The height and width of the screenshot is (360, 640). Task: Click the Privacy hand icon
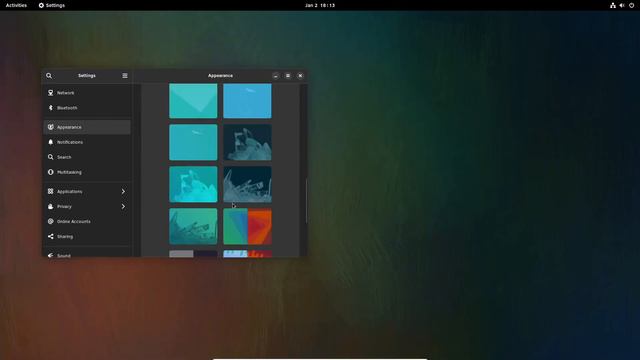click(x=51, y=207)
